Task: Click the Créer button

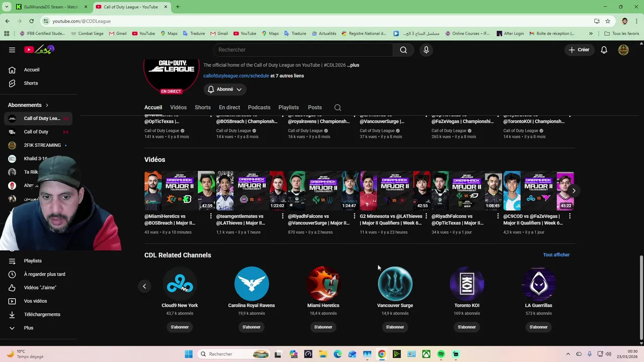Action: pos(579,50)
